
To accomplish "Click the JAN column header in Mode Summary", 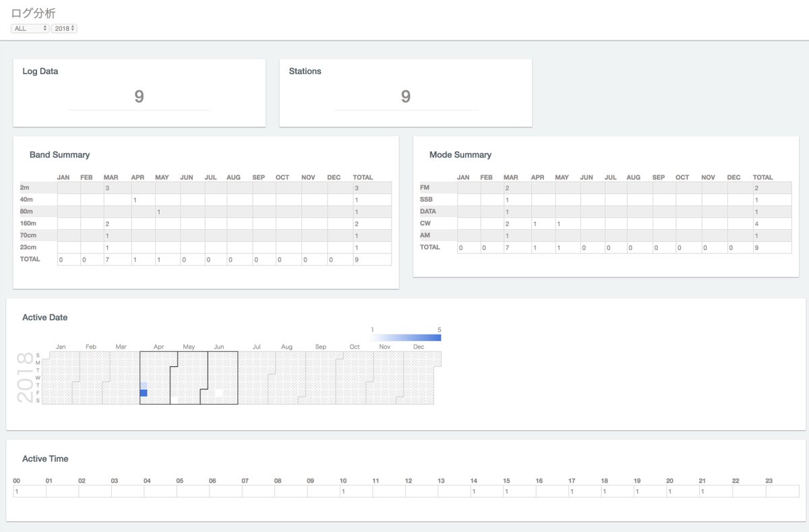I will point(463,177).
